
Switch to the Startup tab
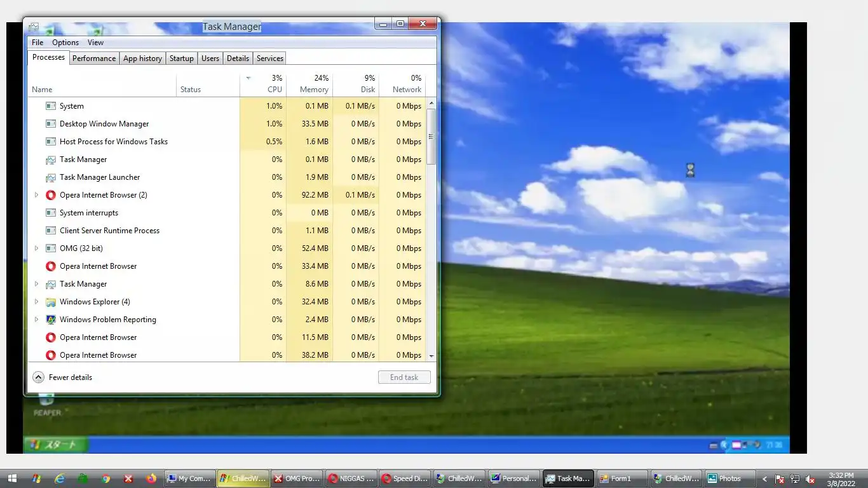click(181, 58)
